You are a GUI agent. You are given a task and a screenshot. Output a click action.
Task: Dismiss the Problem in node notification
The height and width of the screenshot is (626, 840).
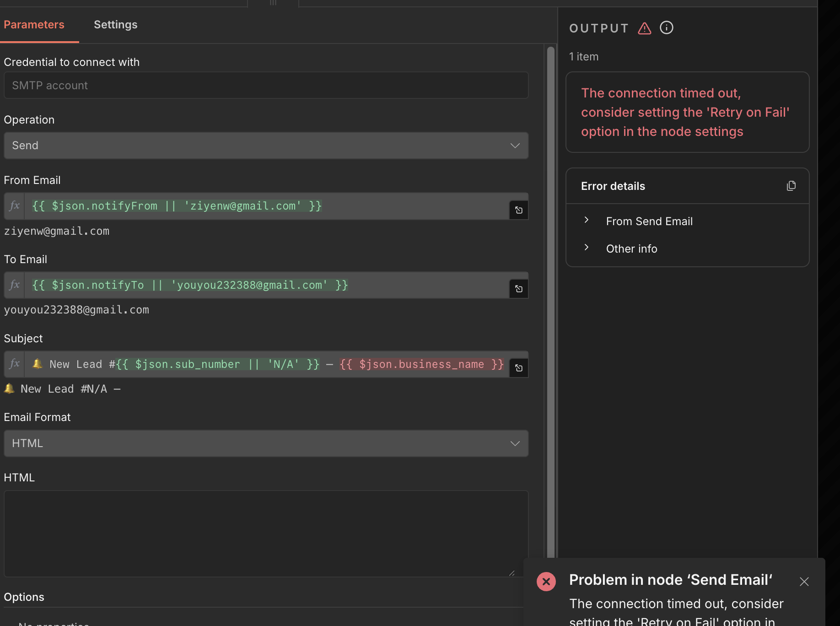tap(804, 582)
